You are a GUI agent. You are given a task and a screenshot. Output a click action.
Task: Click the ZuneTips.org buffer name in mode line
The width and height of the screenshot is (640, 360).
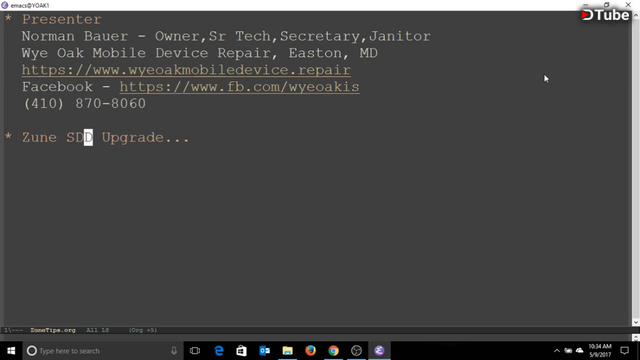(53, 330)
